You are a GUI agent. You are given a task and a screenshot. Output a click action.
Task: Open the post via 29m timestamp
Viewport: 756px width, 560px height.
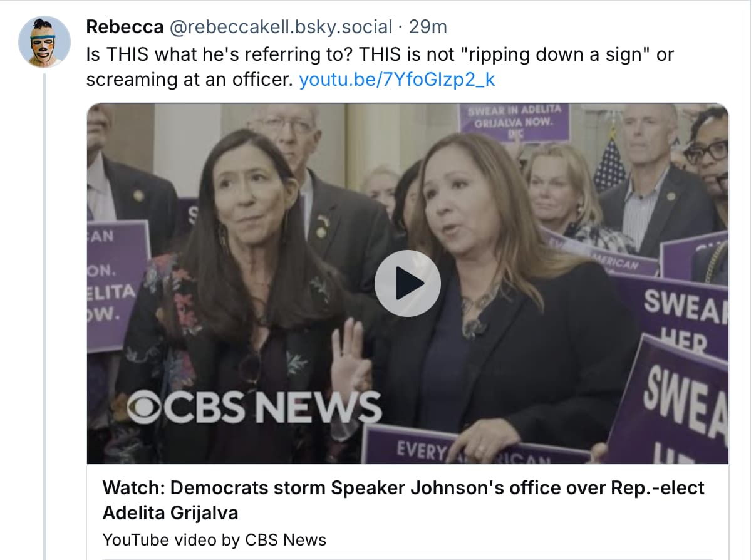pyautogui.click(x=428, y=27)
